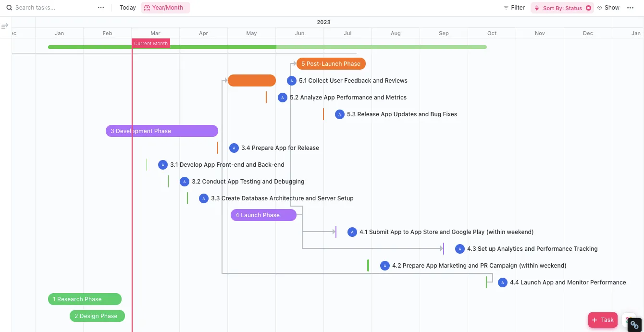Select the 4 Launch Phase bar
Screen dimensions: 644x332
[x=263, y=215]
